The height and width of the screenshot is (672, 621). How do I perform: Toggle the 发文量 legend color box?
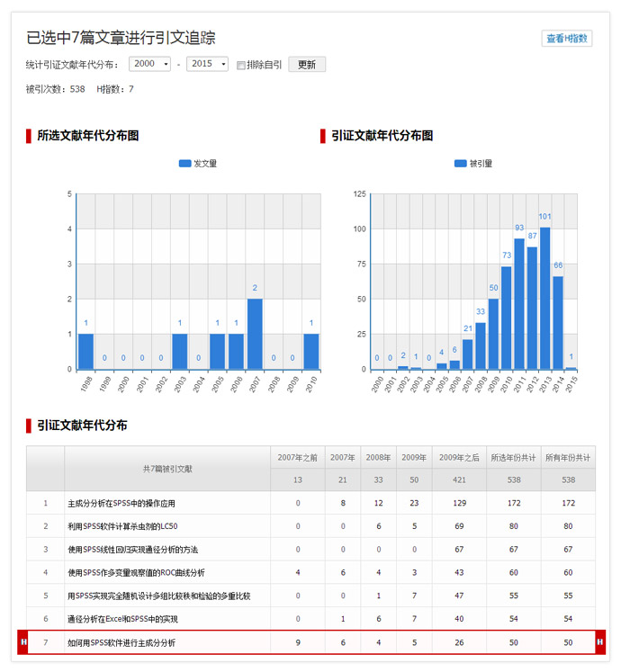click(184, 164)
